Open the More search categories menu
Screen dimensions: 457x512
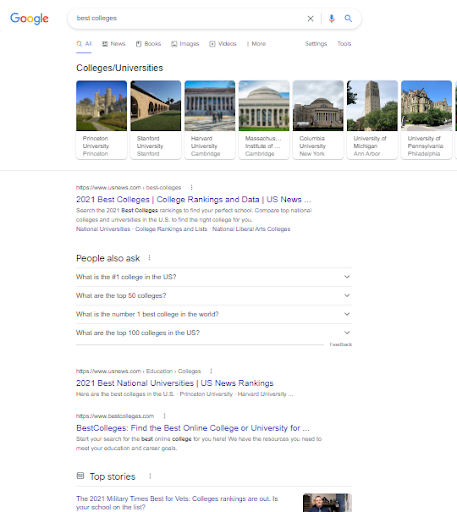256,44
